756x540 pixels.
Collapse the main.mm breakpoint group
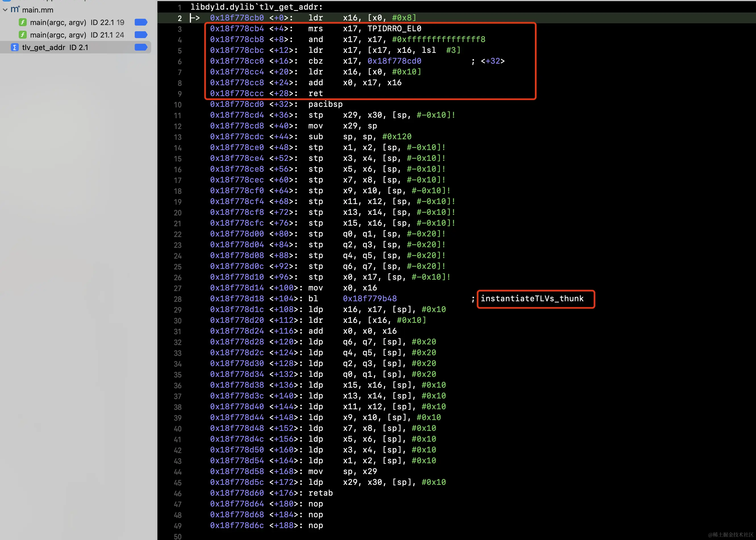tap(5, 10)
